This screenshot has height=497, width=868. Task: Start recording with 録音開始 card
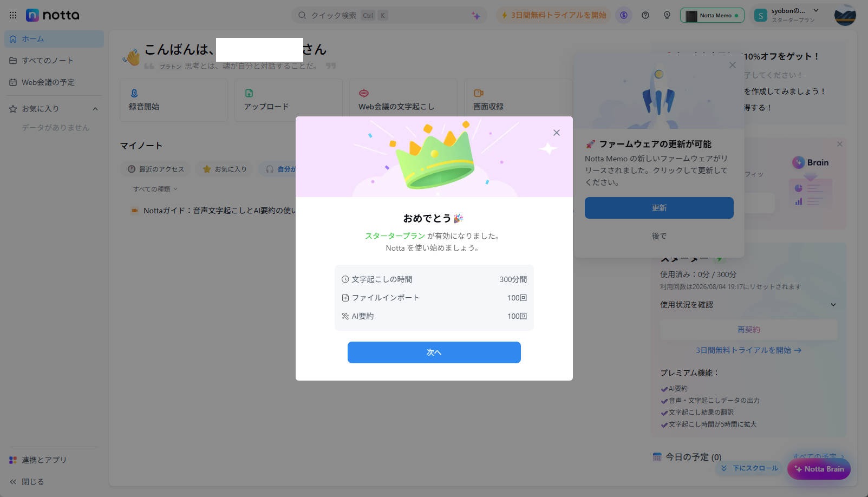pyautogui.click(x=174, y=100)
